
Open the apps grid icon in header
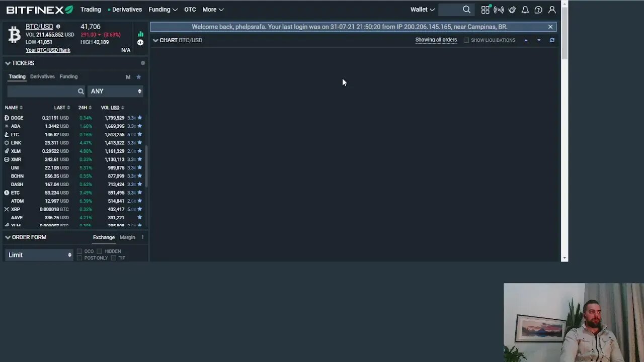pos(485,10)
